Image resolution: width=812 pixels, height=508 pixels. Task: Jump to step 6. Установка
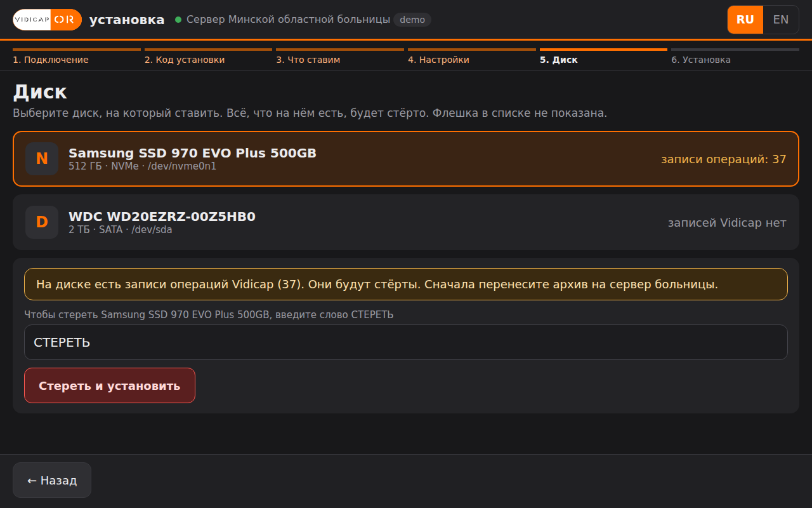pos(735,57)
